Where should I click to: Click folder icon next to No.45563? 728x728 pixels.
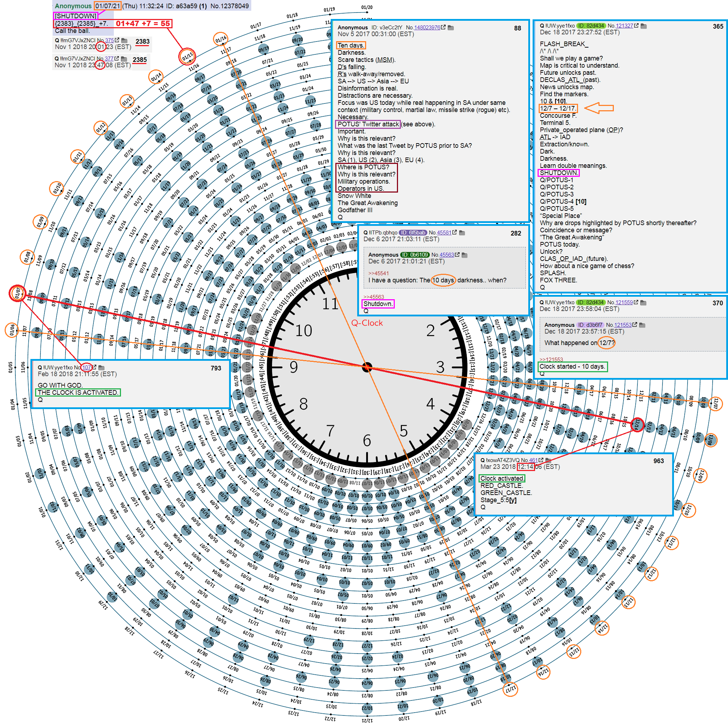coord(465,255)
